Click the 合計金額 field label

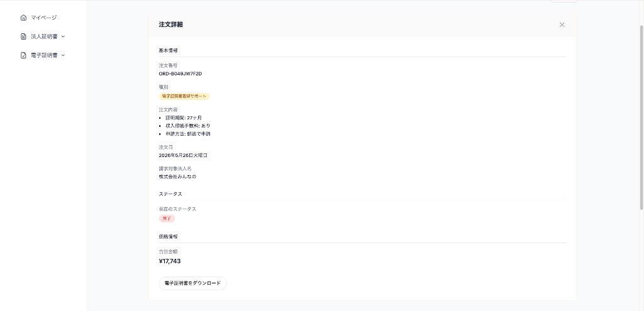tap(168, 251)
